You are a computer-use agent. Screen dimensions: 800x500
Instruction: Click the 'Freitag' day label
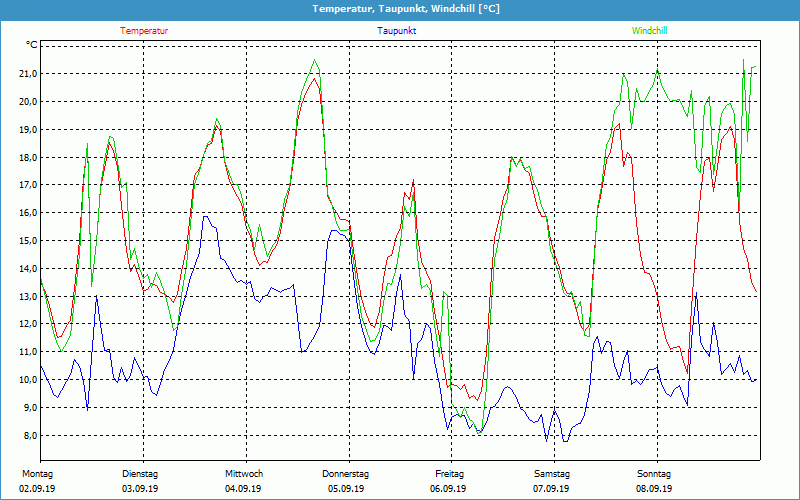click(x=449, y=474)
